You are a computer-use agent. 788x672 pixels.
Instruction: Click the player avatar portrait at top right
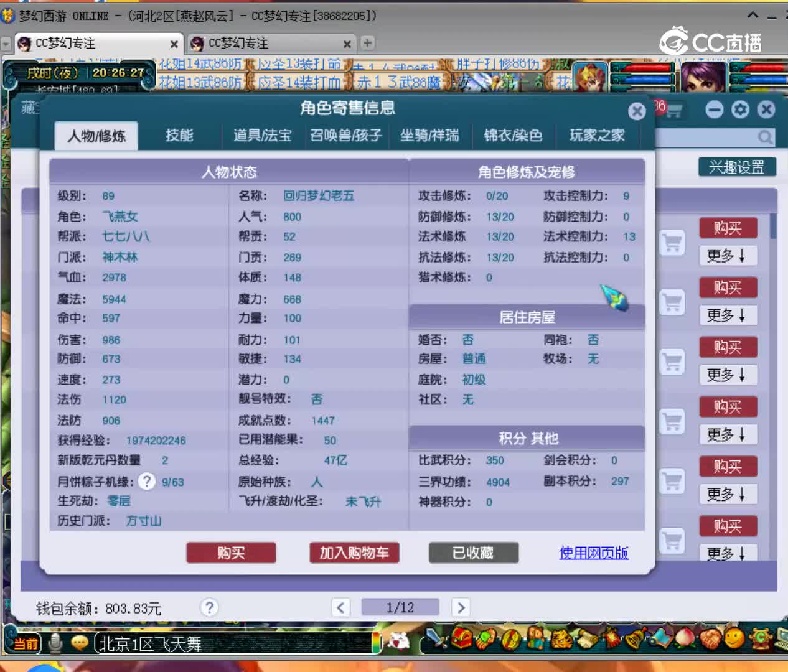point(703,78)
